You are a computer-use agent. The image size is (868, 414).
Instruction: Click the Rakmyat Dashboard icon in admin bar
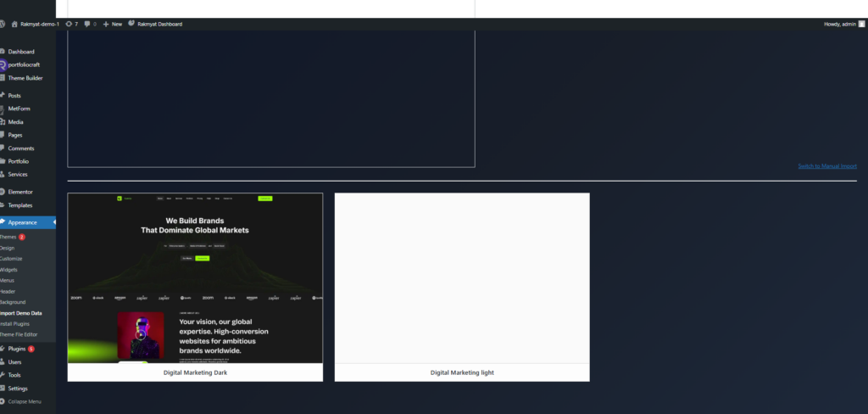click(x=131, y=24)
